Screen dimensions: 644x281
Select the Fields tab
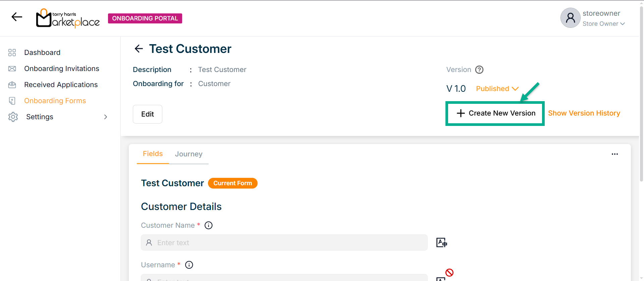[153, 154]
